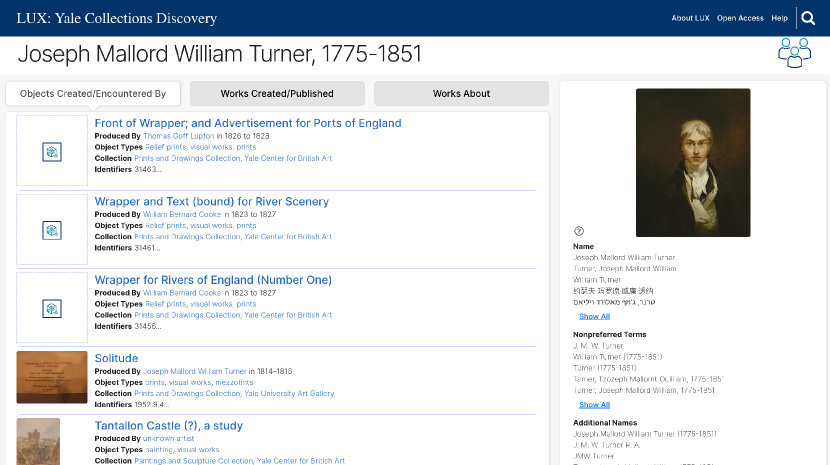Go to LUX: Yale Collections Discovery home
Screen dimensions: 830x465
coord(116,18)
